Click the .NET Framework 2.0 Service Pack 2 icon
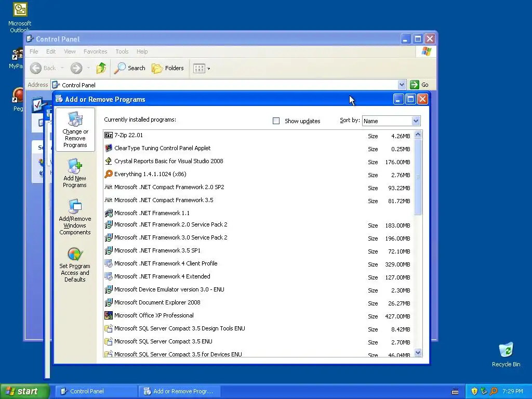The width and height of the screenshot is (532, 399). pos(108,224)
